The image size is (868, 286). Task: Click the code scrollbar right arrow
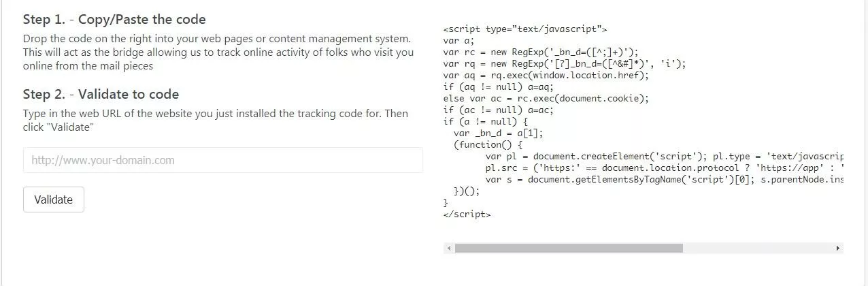tap(838, 249)
